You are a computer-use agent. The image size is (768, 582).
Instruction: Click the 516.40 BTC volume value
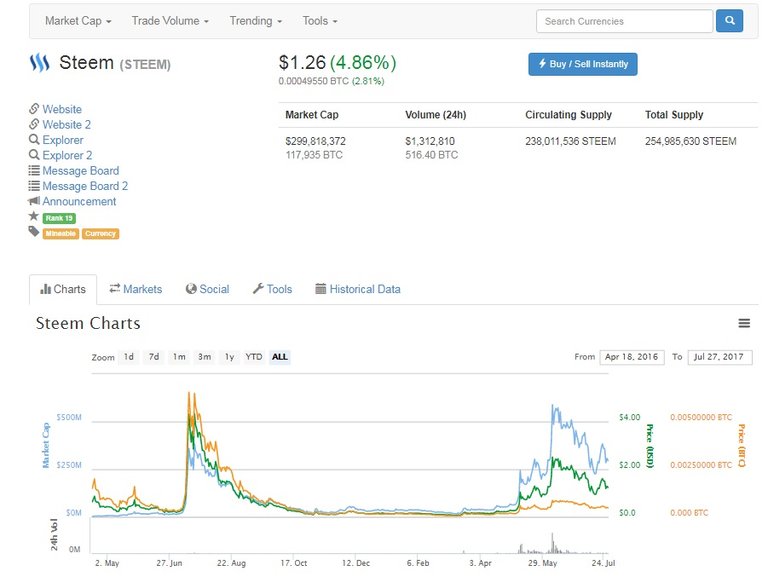[432, 155]
